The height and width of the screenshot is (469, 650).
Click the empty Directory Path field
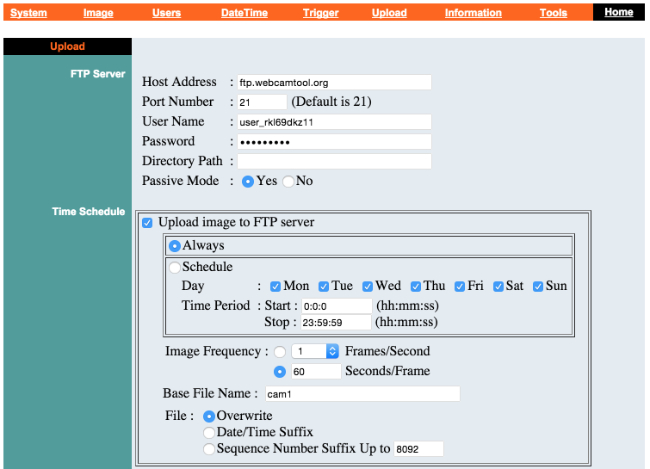tap(334, 161)
